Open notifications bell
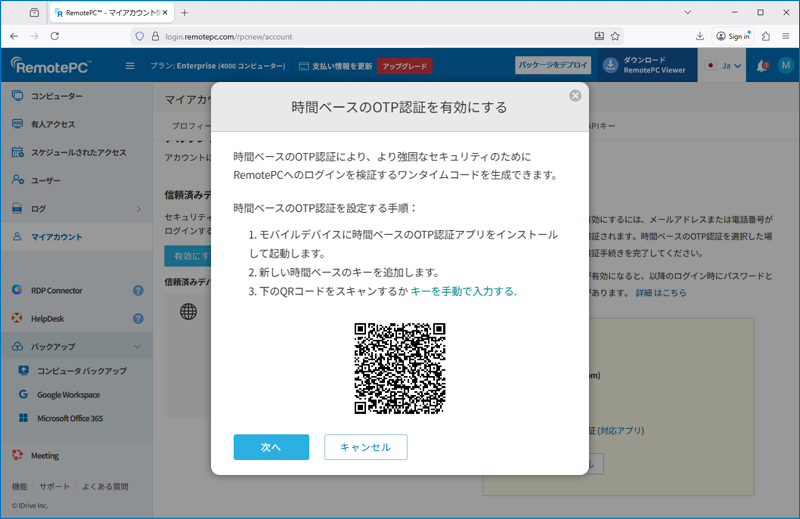 pos(762,65)
